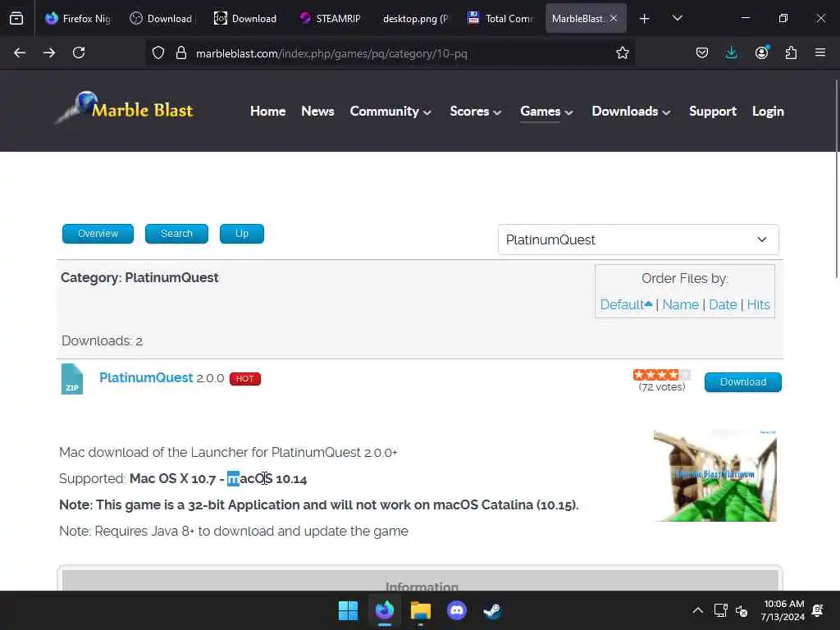
Task: Open the Firefox downloads panel icon
Action: (731, 52)
